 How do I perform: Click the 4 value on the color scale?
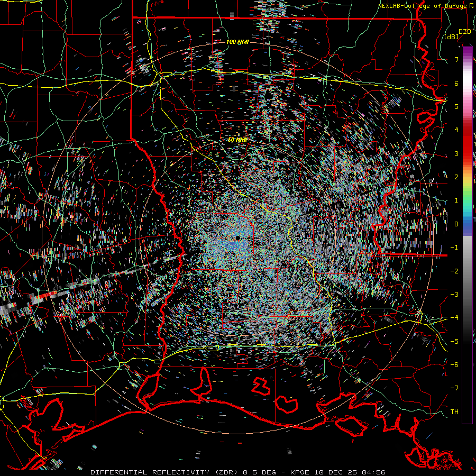[456, 130]
